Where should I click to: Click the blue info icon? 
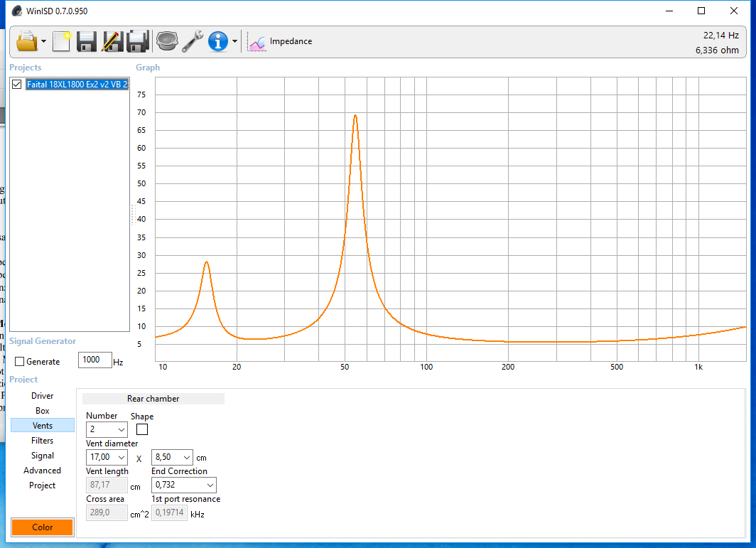217,41
